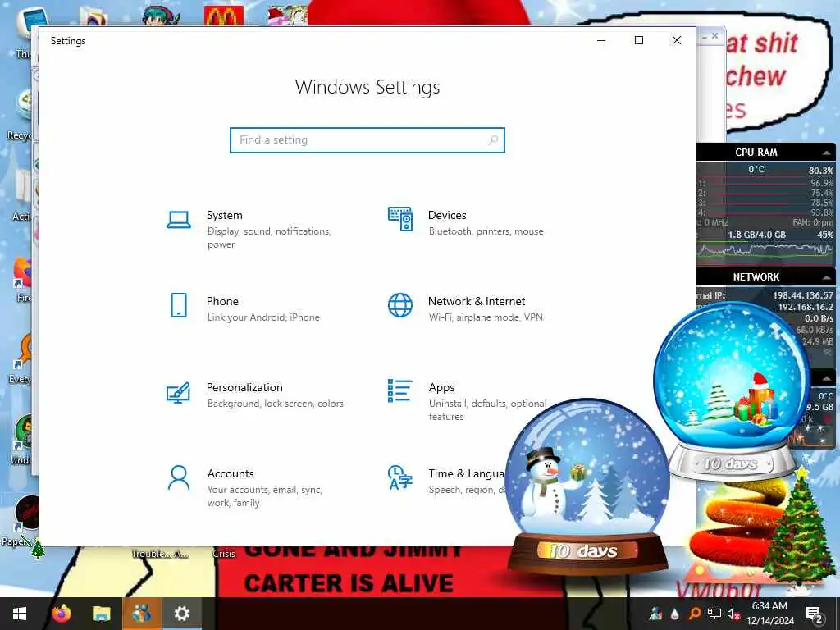Maximize the Settings window
The height and width of the screenshot is (630, 840).
click(x=638, y=41)
